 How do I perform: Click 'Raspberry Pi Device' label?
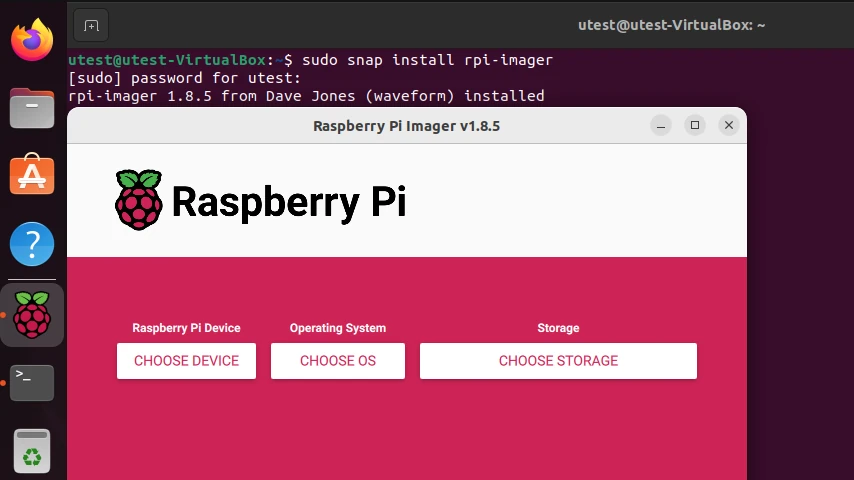186,328
